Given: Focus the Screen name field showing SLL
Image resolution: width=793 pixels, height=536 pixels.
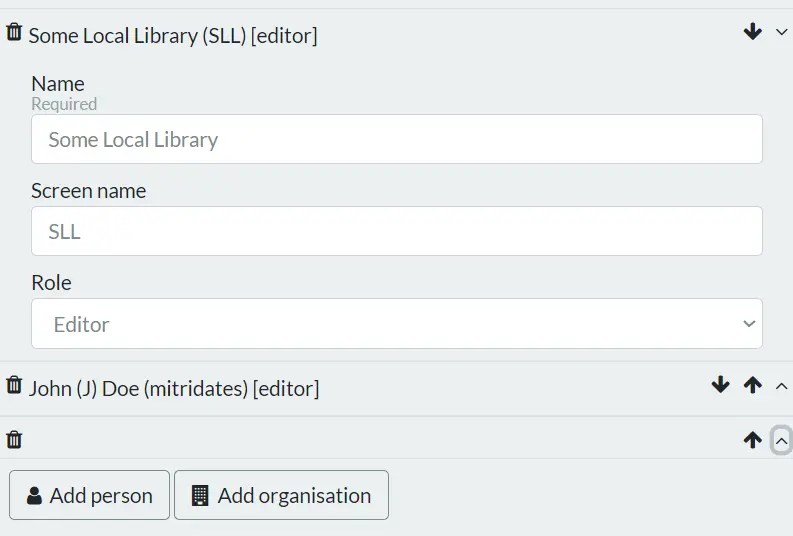Looking at the screenshot, I should coord(396,231).
